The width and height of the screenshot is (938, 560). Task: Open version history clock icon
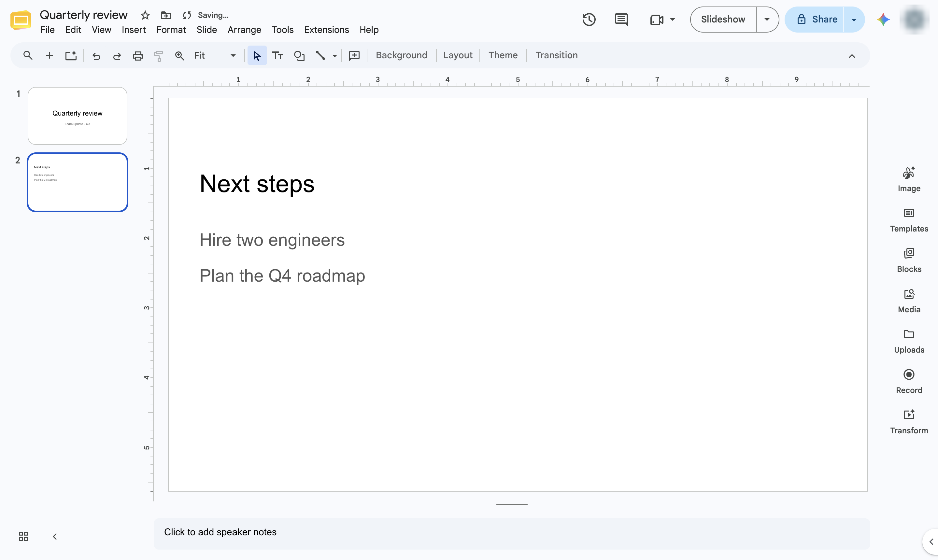click(x=589, y=19)
